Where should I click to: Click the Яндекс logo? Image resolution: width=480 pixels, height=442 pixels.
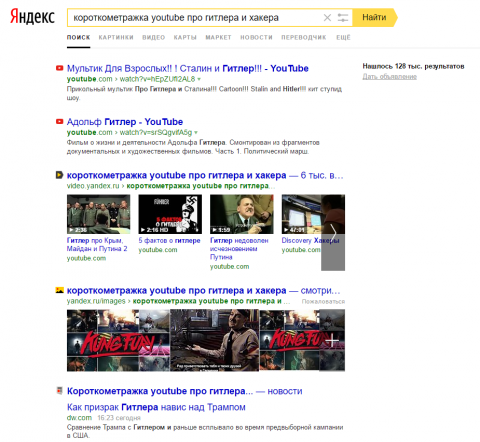click(x=32, y=17)
